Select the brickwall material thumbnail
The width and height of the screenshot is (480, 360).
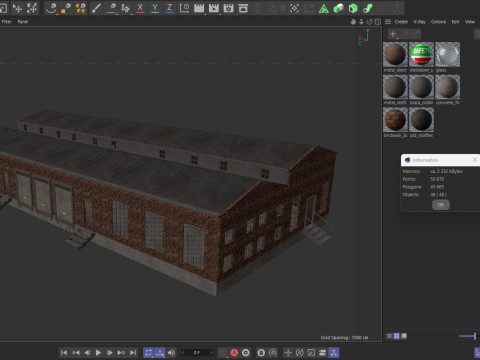tap(395, 119)
